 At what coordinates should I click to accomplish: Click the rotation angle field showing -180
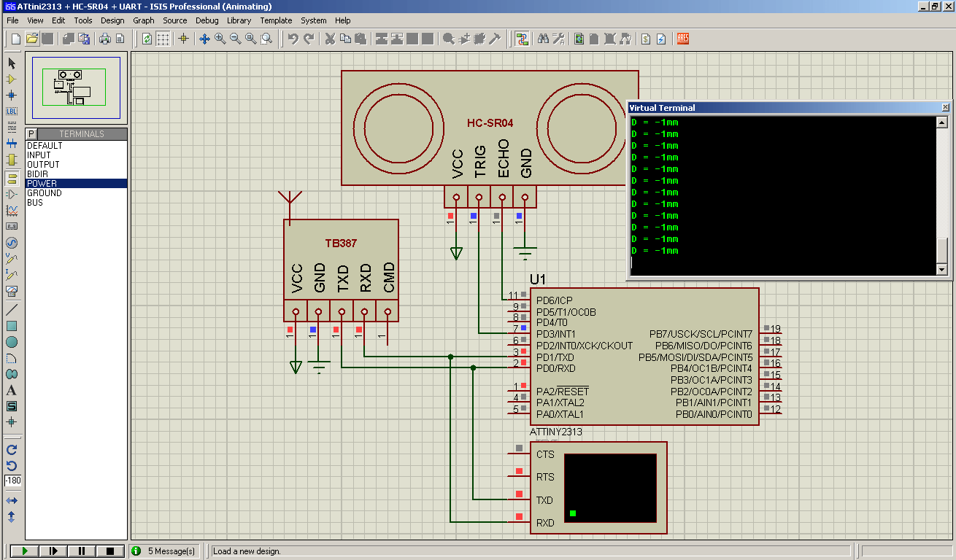(13, 481)
